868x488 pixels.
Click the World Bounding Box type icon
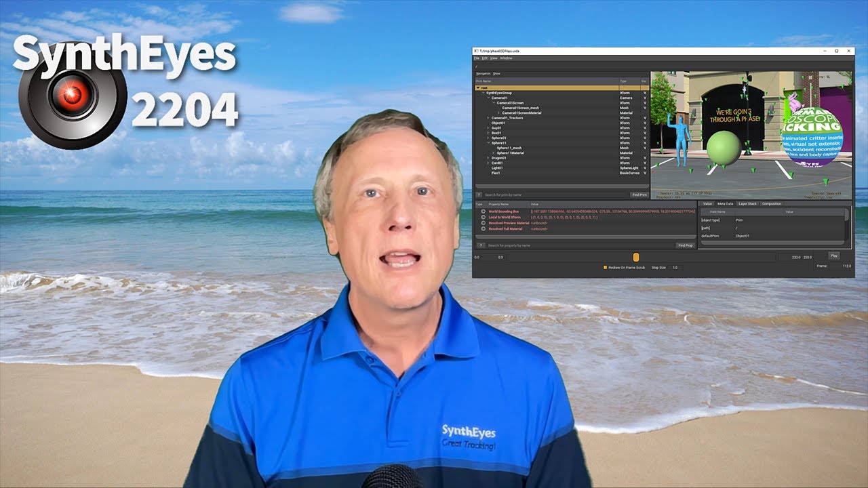pyautogui.click(x=484, y=211)
